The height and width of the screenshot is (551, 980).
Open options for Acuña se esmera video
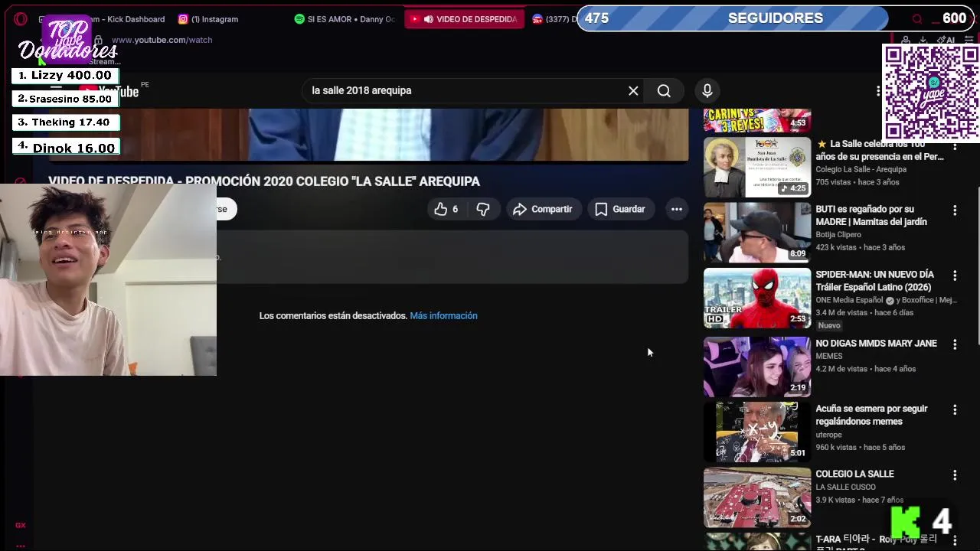[x=955, y=409]
